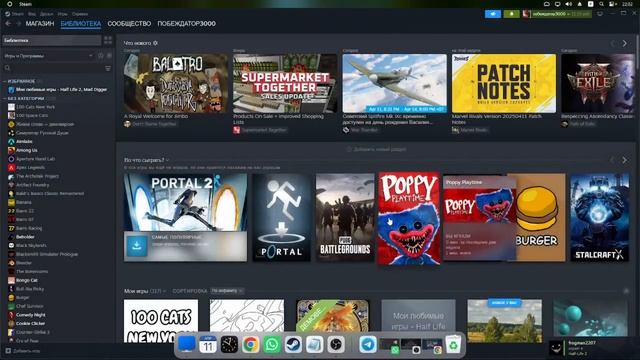Collapse the БЕЗ КАТЕГОРИИ category
The width and height of the screenshot is (640, 360).
(25, 98)
